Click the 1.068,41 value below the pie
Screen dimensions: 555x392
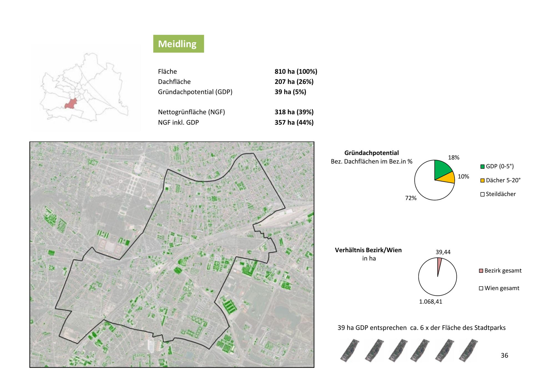[x=430, y=302]
